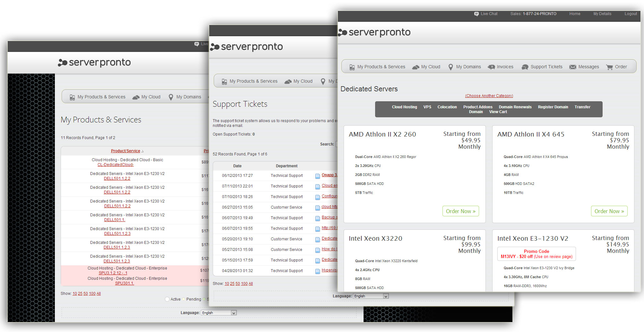
Task: Click the map pin icon in Support Tickets window
Action: coord(323,82)
